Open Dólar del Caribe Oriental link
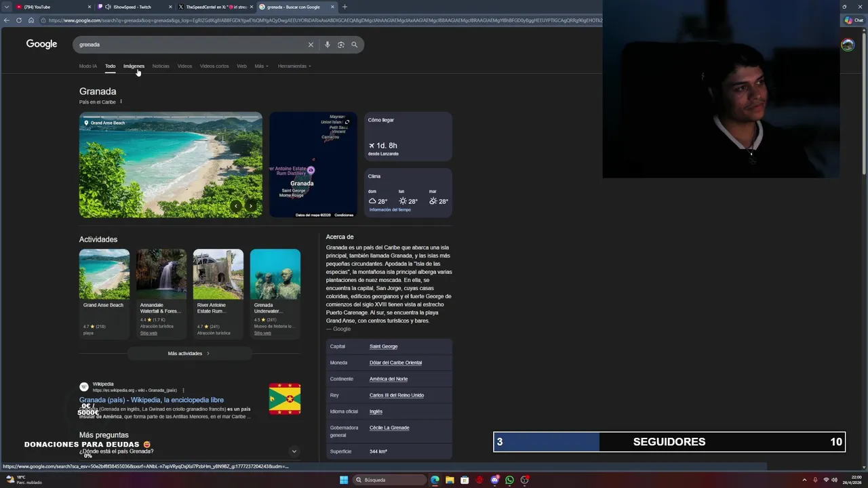 coord(395,363)
